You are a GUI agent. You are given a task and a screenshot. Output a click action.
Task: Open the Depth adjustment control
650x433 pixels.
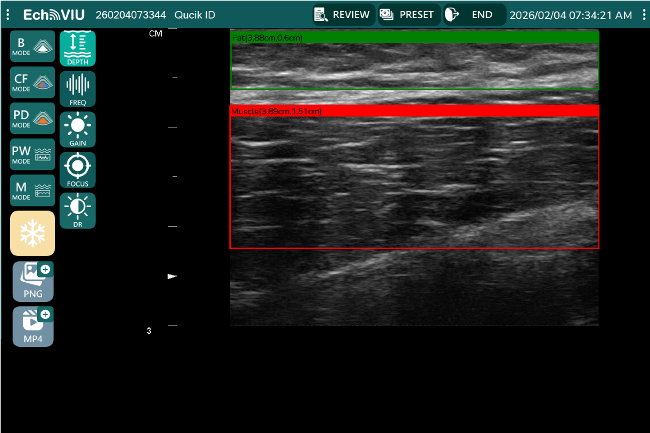[x=78, y=48]
